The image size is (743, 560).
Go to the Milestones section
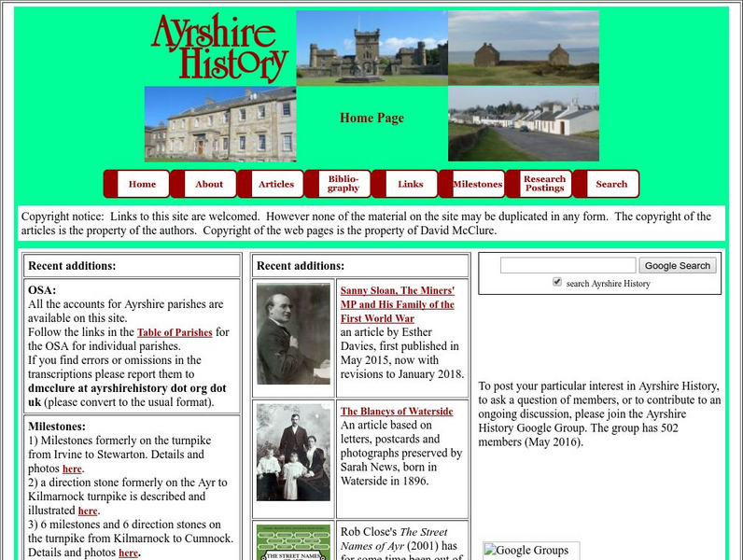click(472, 184)
